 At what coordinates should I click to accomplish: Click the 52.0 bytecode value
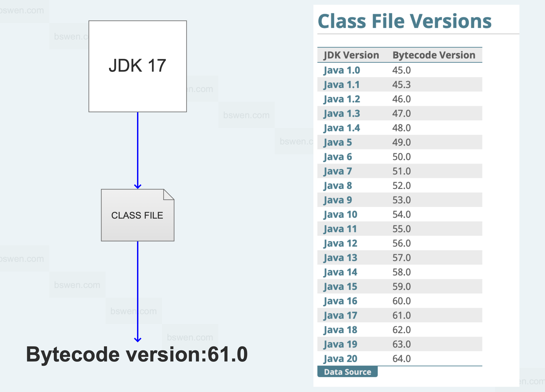coord(401,186)
